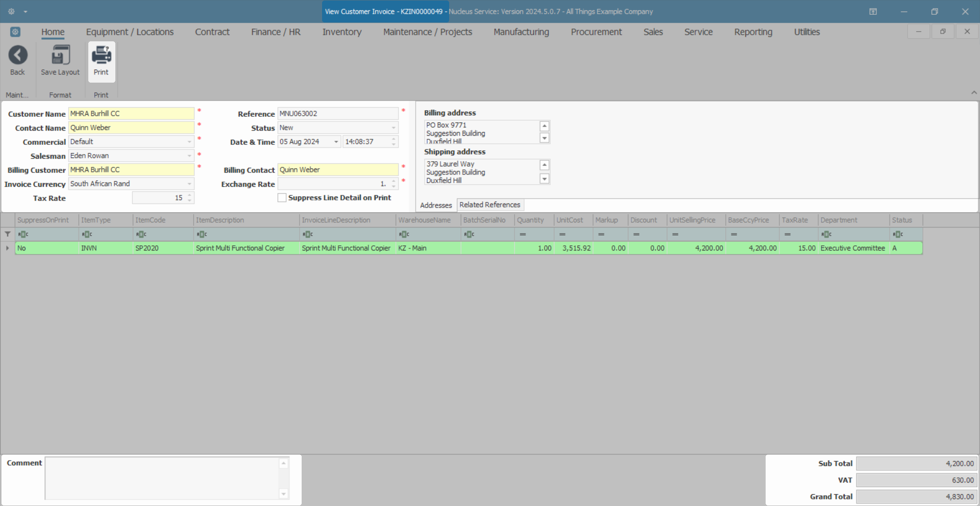
Task: Open the Utilities menu
Action: [807, 32]
